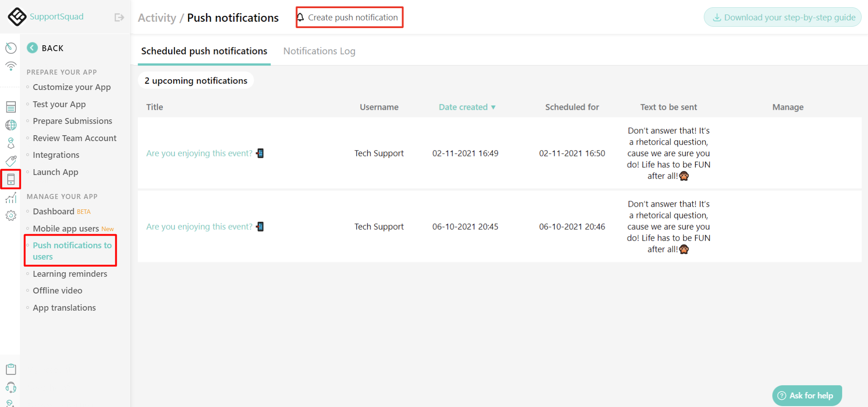Open the Scheduled push notifications tab

[204, 51]
